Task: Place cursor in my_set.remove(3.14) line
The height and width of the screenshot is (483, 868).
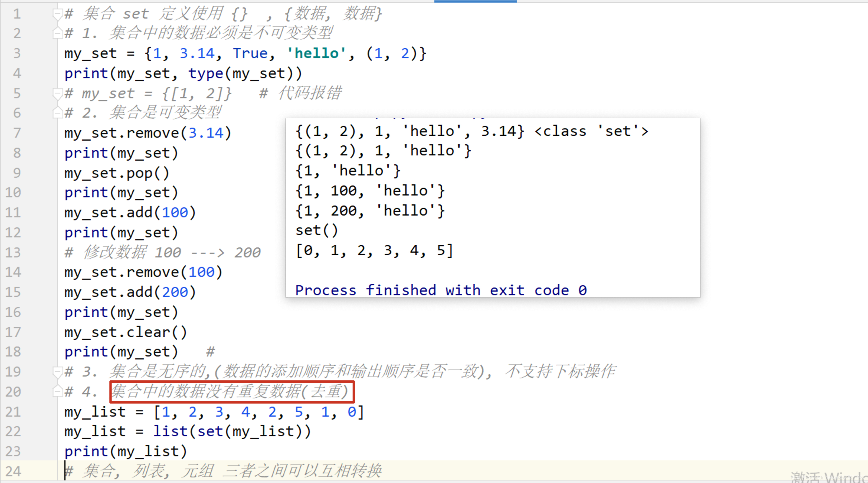Action: (147, 133)
